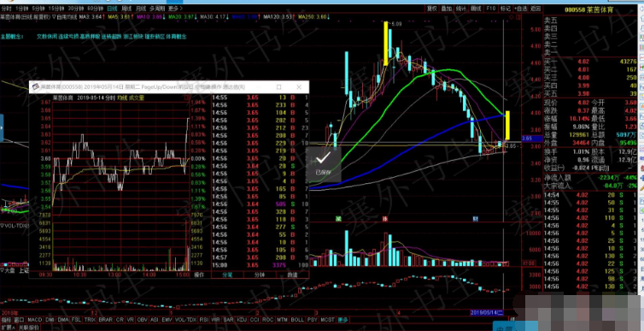Toggle the 扩展 panel expander
Screen dimensions: 644x331
click(x=8, y=328)
